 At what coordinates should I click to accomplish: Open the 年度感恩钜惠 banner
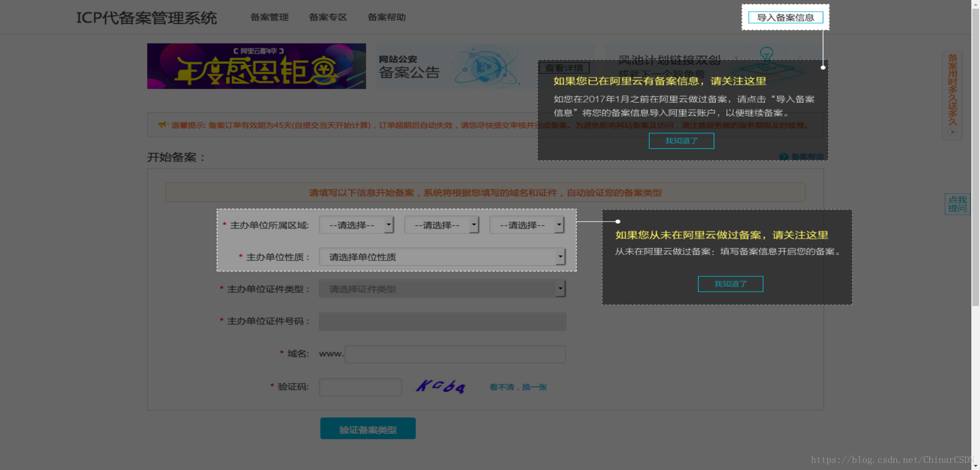point(256,66)
